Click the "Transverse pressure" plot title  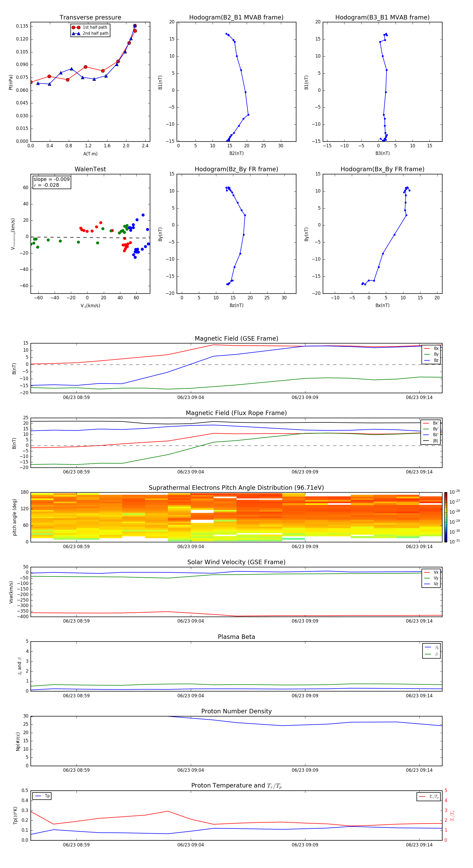click(90, 18)
